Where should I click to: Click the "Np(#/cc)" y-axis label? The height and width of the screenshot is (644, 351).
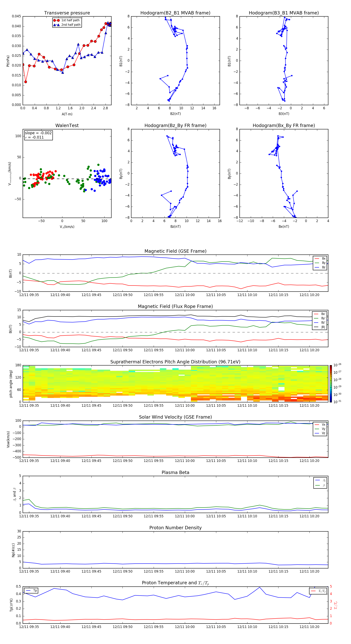(13, 550)
